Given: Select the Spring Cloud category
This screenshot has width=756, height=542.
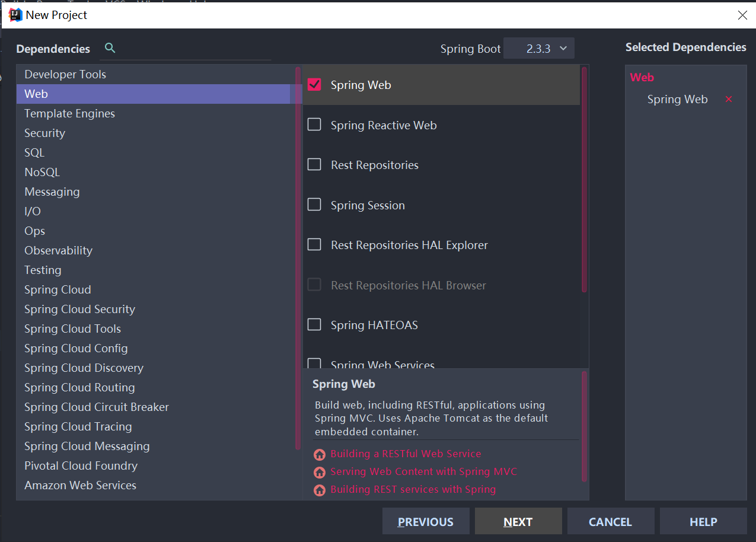Looking at the screenshot, I should 156,289.
